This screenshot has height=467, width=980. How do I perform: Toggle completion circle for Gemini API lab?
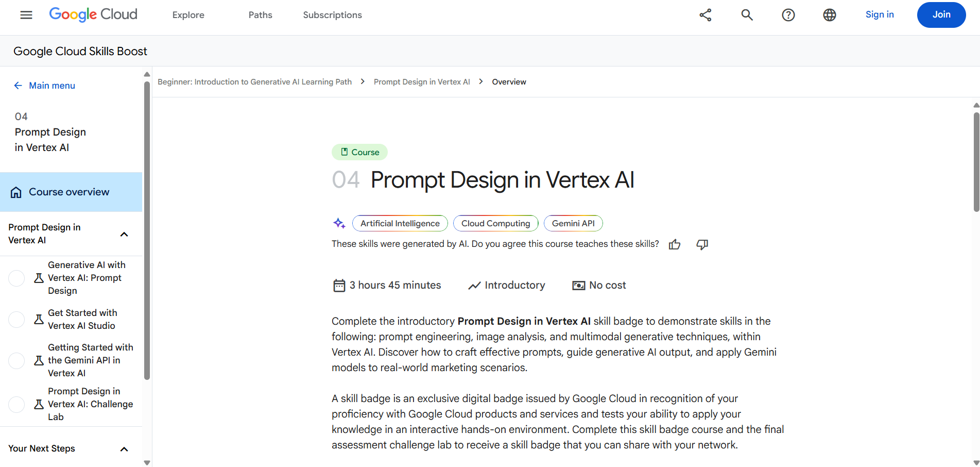[x=16, y=361]
